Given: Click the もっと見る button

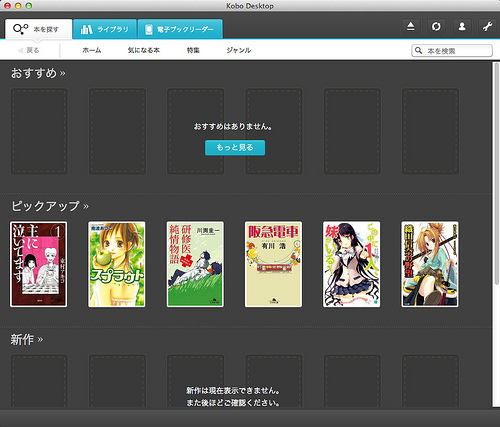Looking at the screenshot, I should [235, 148].
